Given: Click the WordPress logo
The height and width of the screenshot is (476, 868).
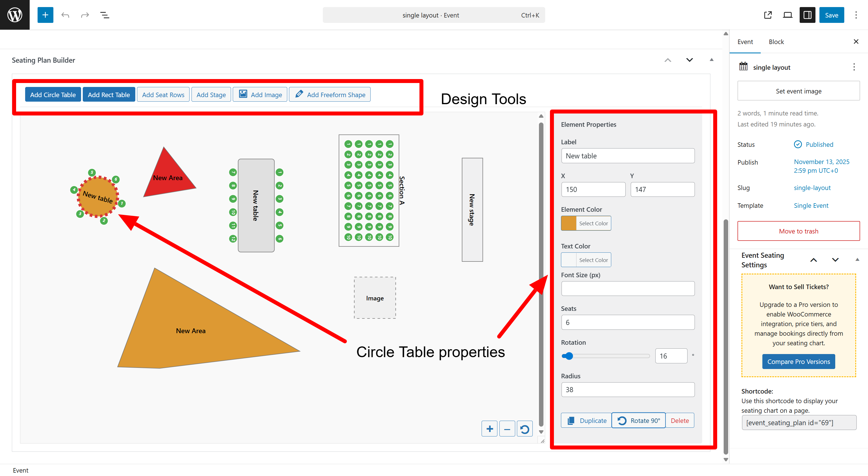Looking at the screenshot, I should click(14, 14).
